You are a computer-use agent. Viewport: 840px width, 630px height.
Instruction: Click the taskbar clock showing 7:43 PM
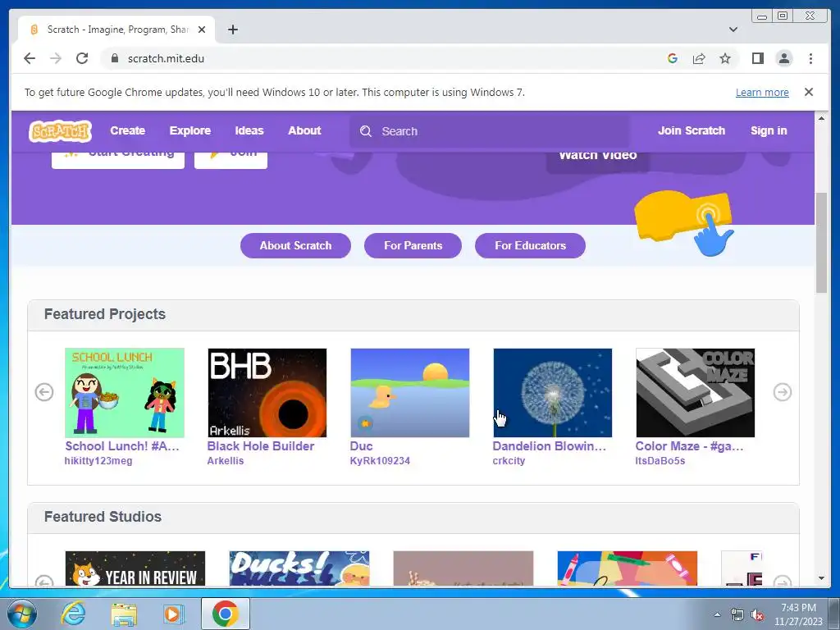coord(797,614)
